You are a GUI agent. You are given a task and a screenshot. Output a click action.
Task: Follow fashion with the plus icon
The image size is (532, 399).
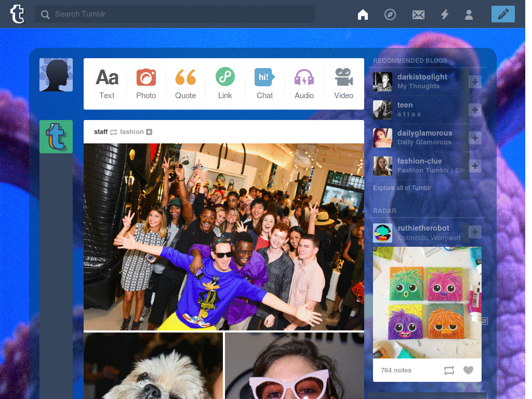click(x=149, y=132)
